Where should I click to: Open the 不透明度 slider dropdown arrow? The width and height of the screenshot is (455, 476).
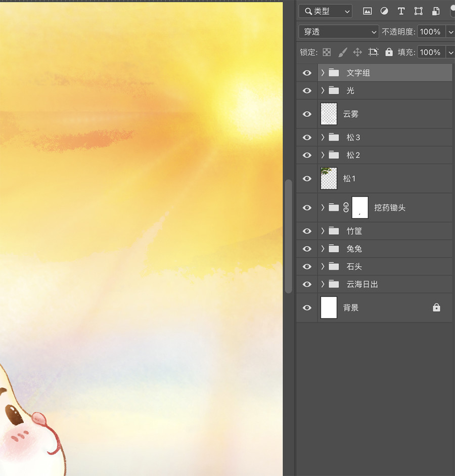(x=450, y=31)
